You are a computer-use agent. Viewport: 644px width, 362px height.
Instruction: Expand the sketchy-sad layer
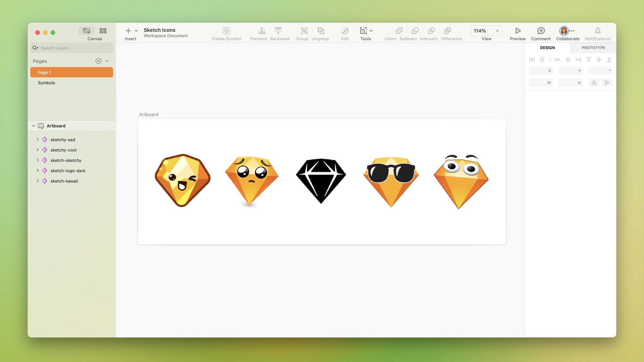click(x=38, y=139)
